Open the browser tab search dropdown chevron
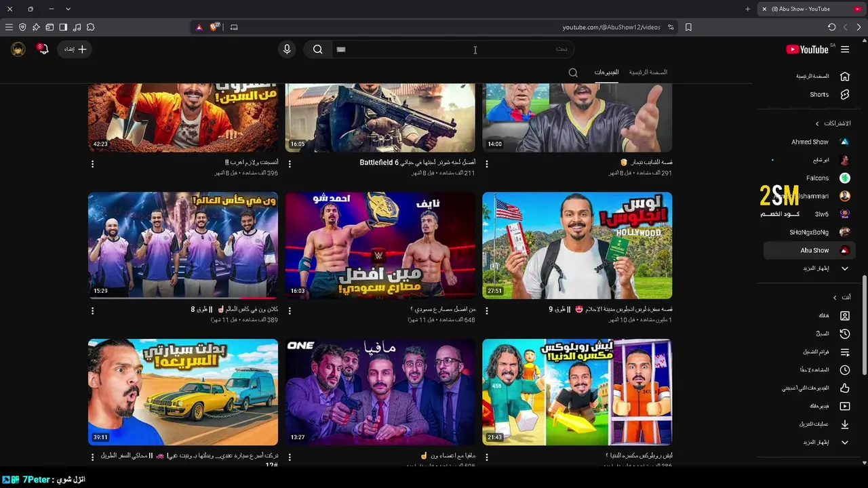868x488 pixels. click(68, 9)
